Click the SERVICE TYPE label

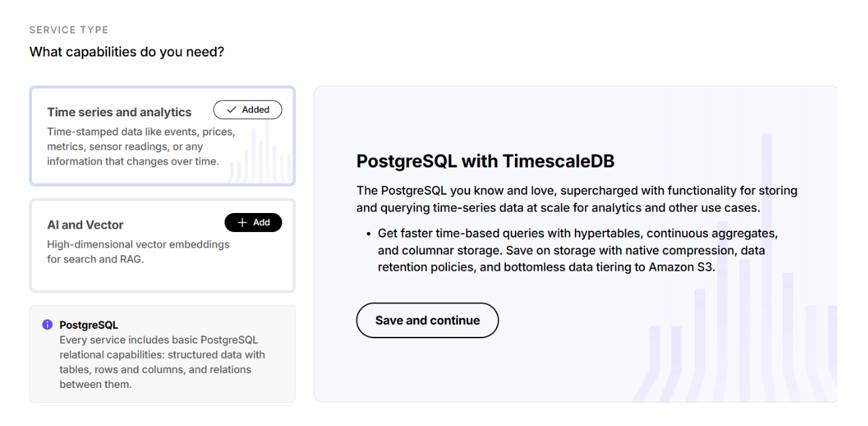[x=69, y=30]
